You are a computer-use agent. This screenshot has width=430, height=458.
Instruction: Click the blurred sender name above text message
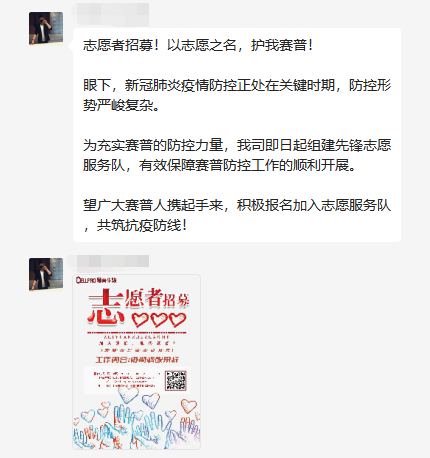point(111,14)
